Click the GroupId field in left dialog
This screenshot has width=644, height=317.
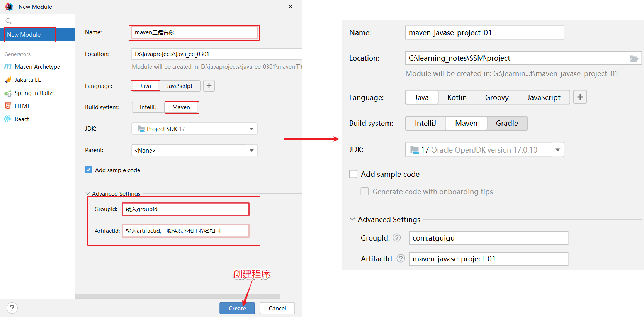pos(185,209)
